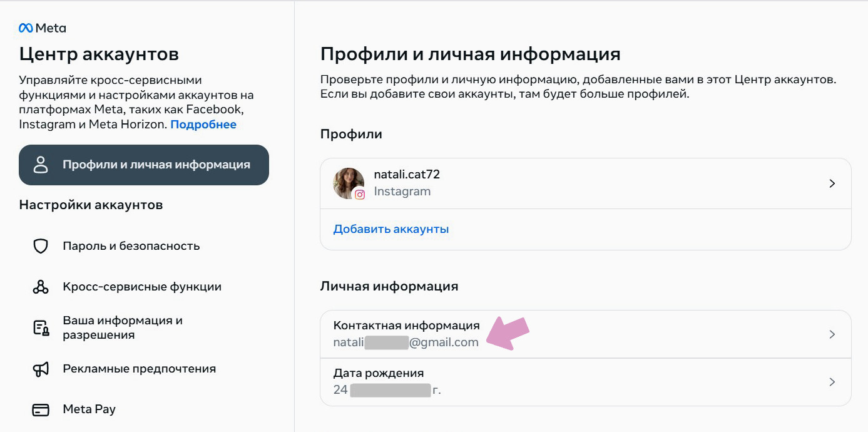Click the «Кросс-сервисные функции» icon
The width and height of the screenshot is (868, 432).
tap(41, 286)
